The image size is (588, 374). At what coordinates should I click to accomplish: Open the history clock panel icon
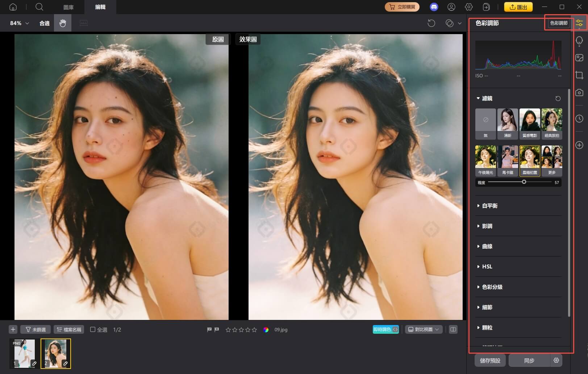click(x=579, y=119)
